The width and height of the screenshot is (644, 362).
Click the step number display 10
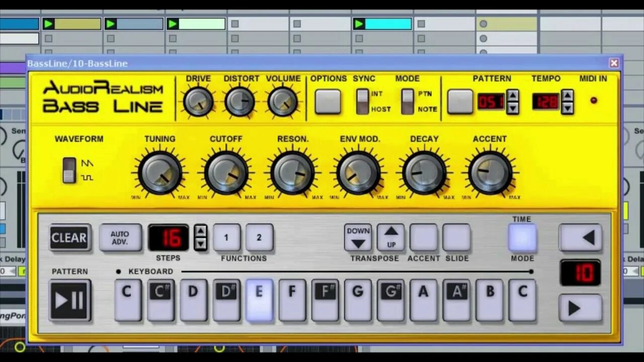coord(580,273)
